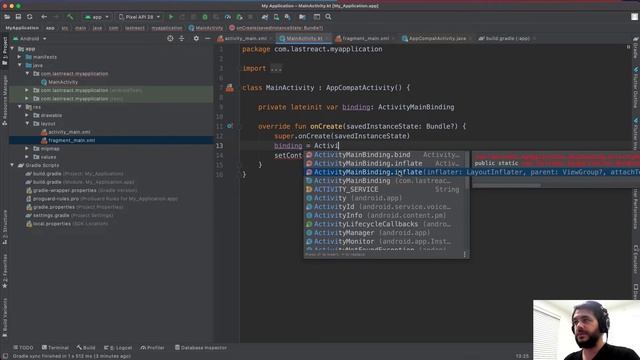Collapse the res folder arrow
This screenshot has height=360, width=640.
[x=19, y=107]
